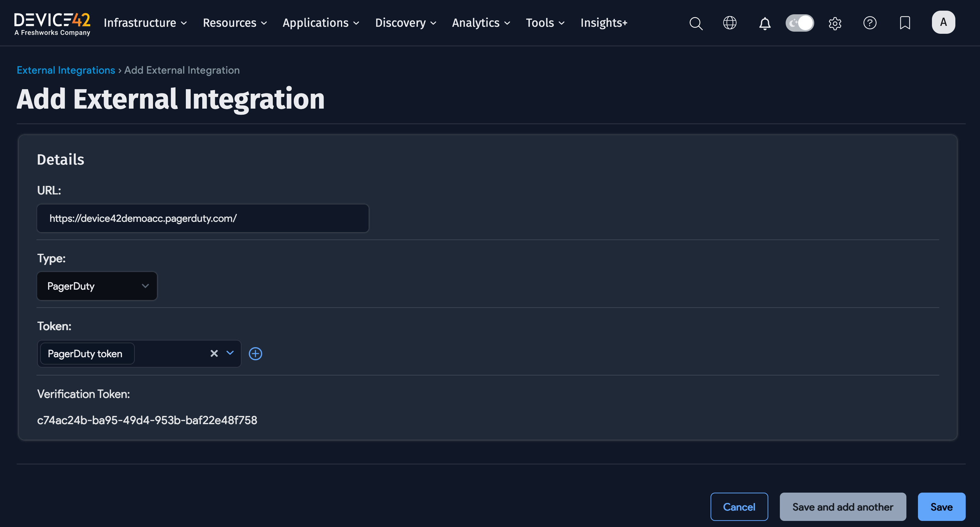This screenshot has width=980, height=527.
Task: Clear the selected PagerDuty token
Action: 214,354
